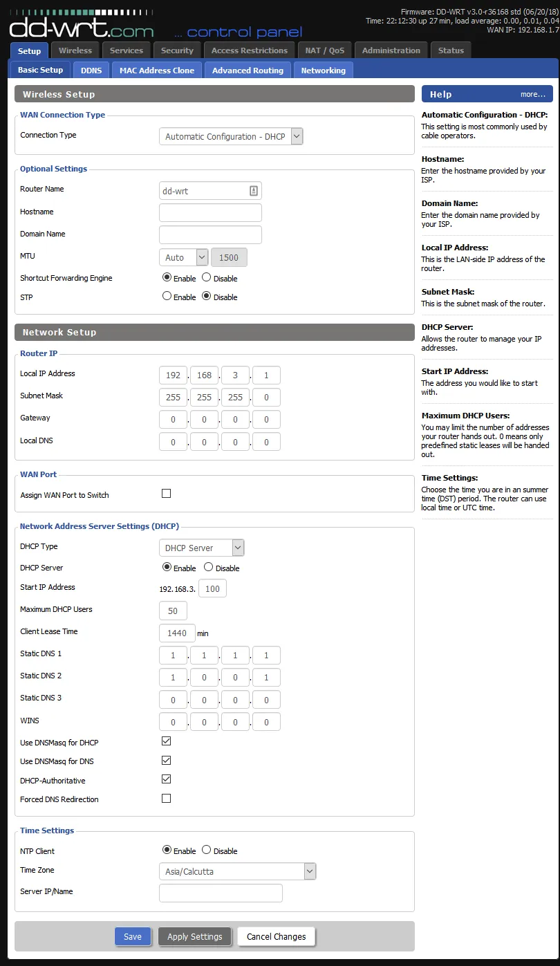Click Gateway first octet field
Viewport: 560px width, 966px height.
click(x=173, y=420)
